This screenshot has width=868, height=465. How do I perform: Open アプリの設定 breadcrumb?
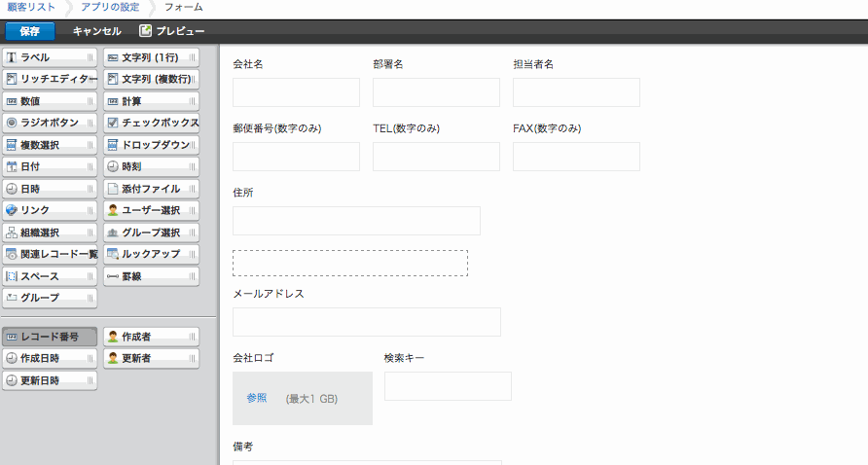[x=110, y=7]
